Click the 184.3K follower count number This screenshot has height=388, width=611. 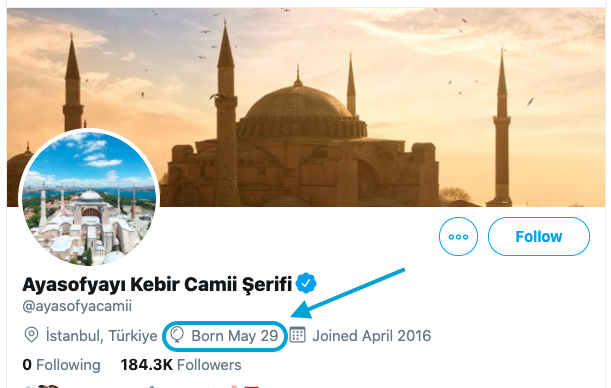(x=147, y=365)
